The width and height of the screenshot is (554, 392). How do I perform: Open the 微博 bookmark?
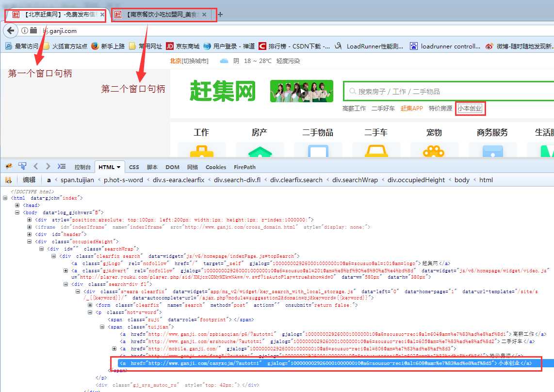coord(520,46)
